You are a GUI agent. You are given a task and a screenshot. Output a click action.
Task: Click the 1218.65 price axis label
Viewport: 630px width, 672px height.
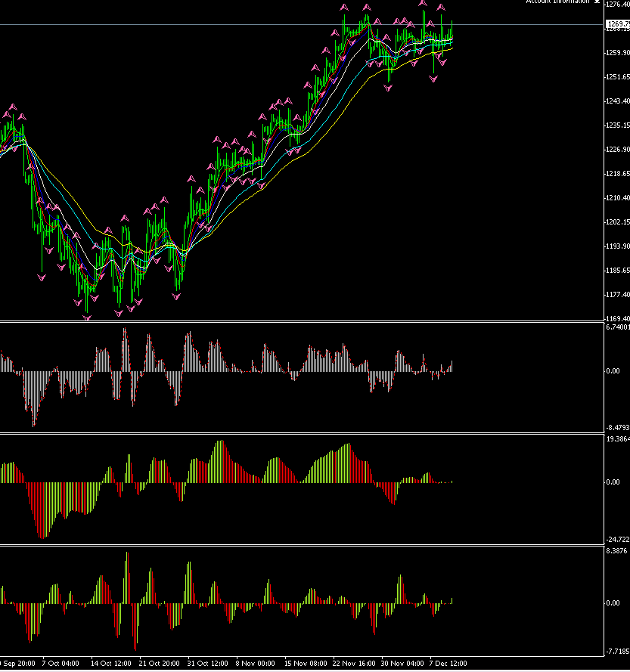tap(618, 174)
